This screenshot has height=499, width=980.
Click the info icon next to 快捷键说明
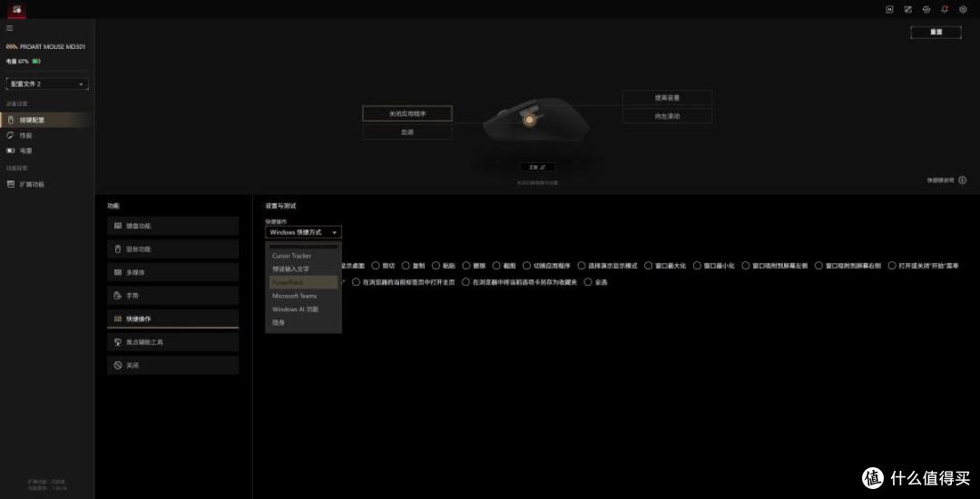point(962,180)
